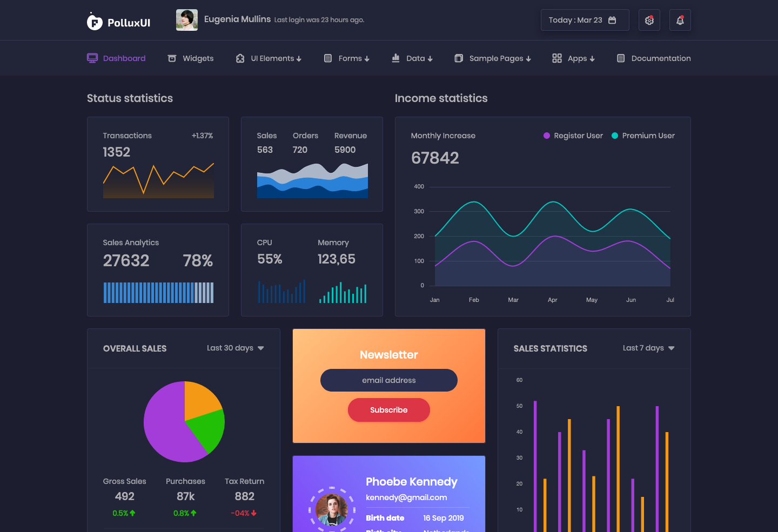Open the Forms menu
778x532 pixels.
click(x=347, y=58)
